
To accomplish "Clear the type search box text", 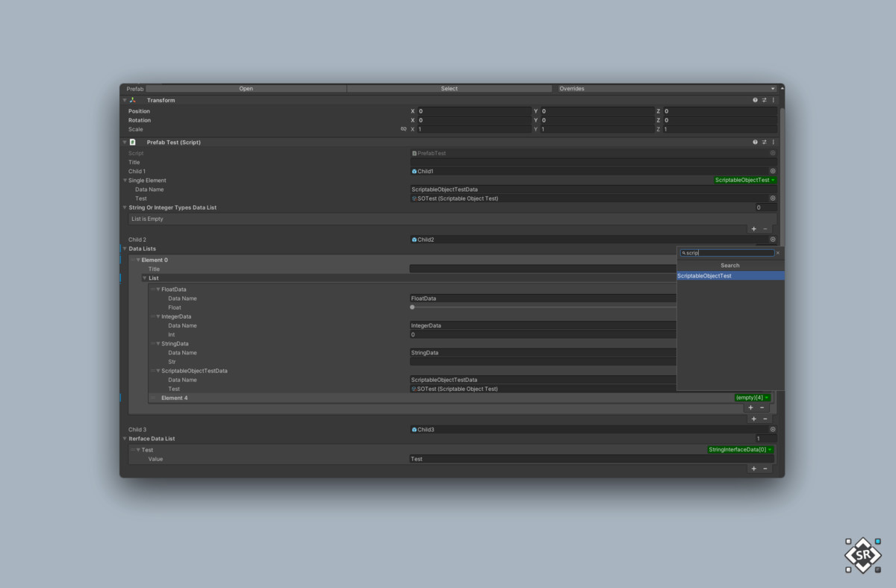I will [777, 253].
